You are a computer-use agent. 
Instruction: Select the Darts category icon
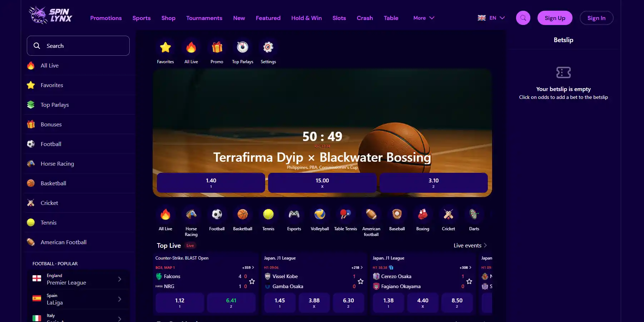click(474, 214)
